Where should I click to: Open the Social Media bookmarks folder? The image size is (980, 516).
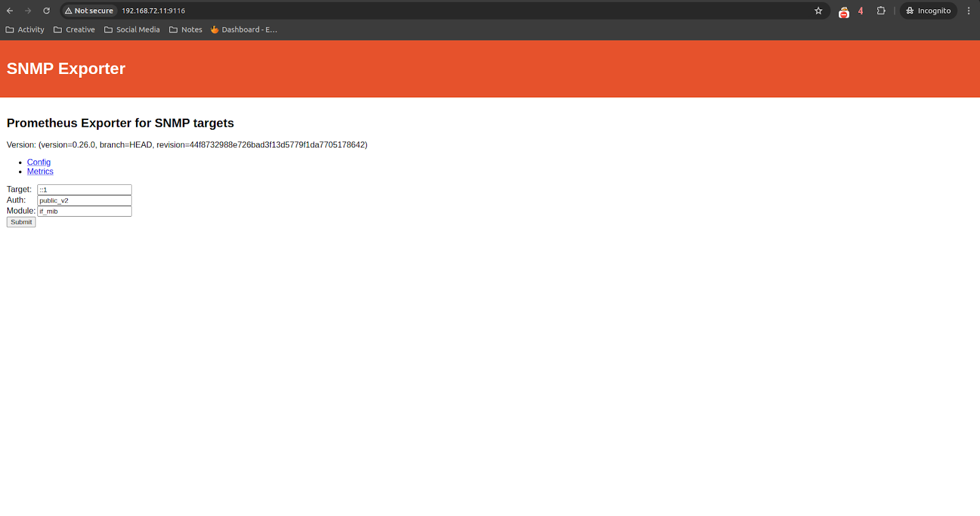[x=132, y=29]
